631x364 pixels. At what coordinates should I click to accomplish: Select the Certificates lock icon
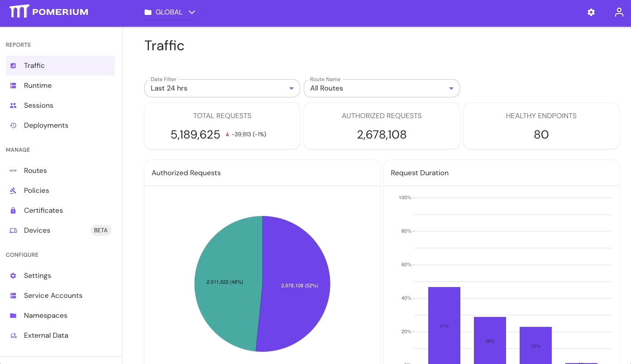[13, 210]
